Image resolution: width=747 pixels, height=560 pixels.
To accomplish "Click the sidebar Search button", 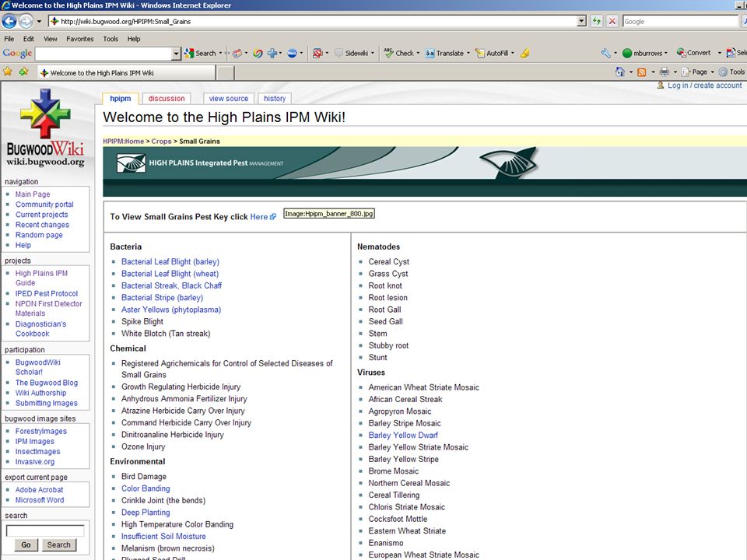I will click(x=58, y=544).
